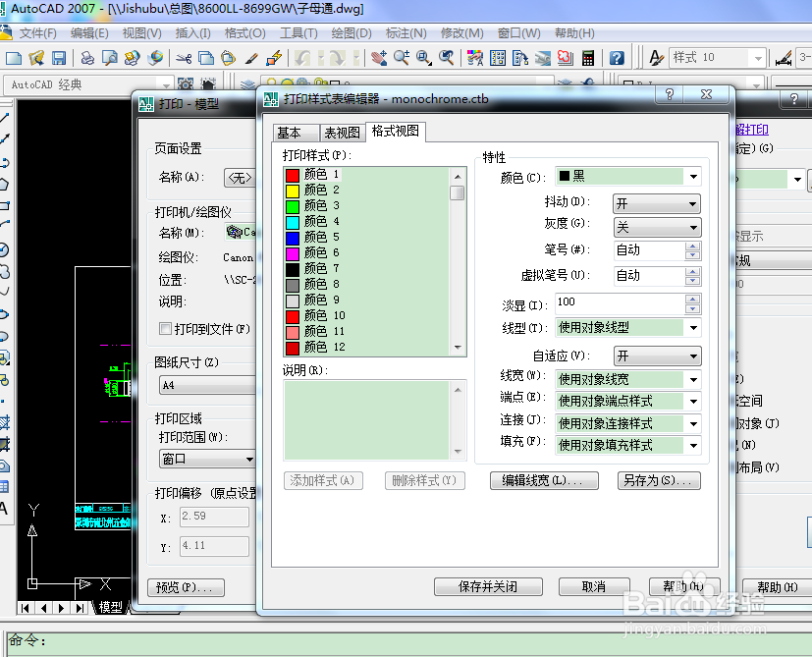The height and width of the screenshot is (657, 812).
Task: Click the Open file toolbar icon
Action: [36, 58]
